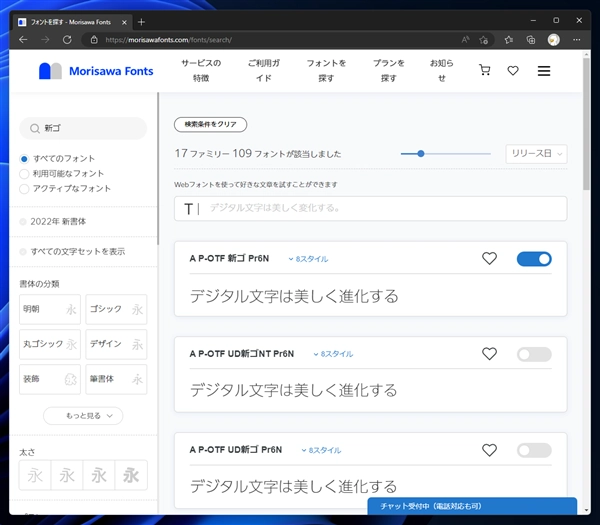Click the site lock icon in address bar
The image size is (600, 525).
click(x=94, y=40)
